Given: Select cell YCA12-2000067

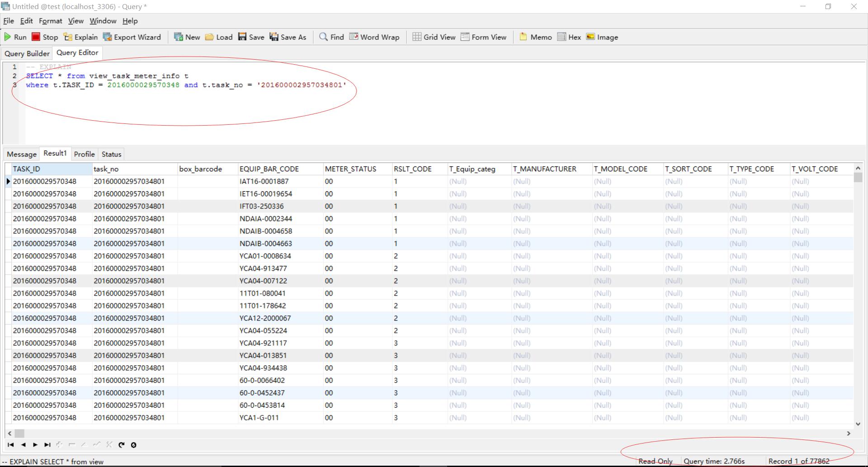Looking at the screenshot, I should (x=280, y=318).
